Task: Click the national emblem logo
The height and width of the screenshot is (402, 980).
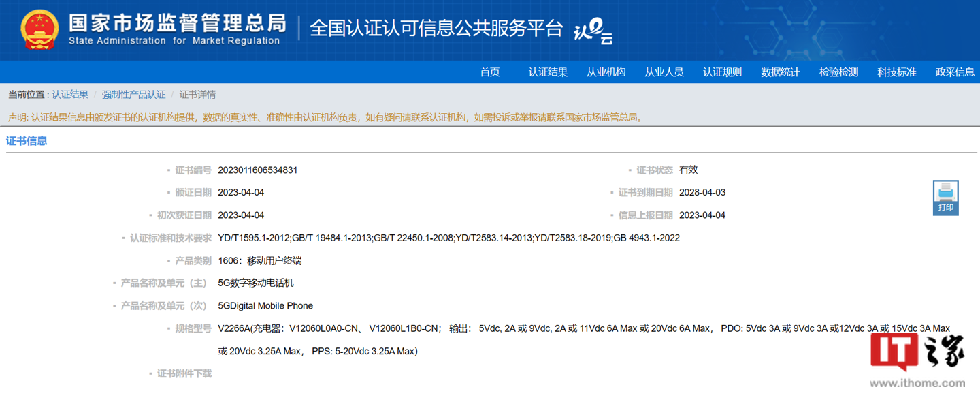Action: (x=39, y=30)
